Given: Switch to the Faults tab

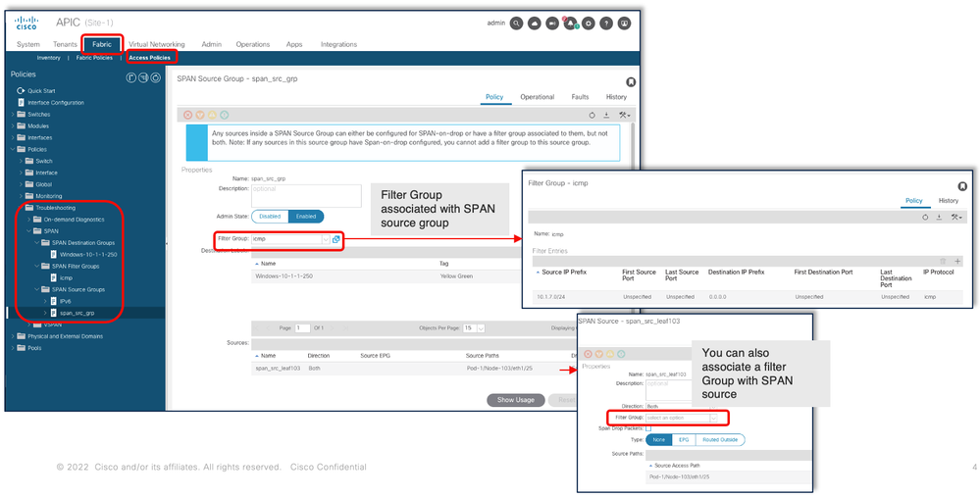Looking at the screenshot, I should tap(580, 97).
